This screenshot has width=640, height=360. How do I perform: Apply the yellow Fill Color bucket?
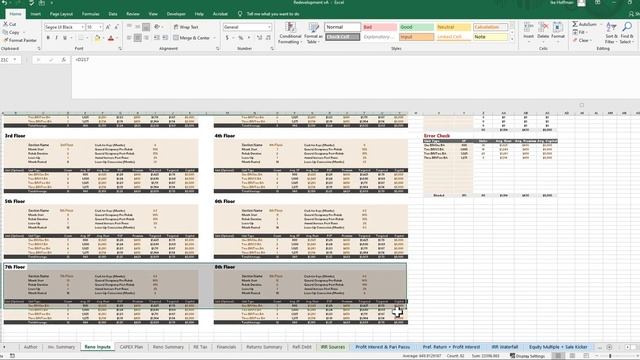coord(97,38)
